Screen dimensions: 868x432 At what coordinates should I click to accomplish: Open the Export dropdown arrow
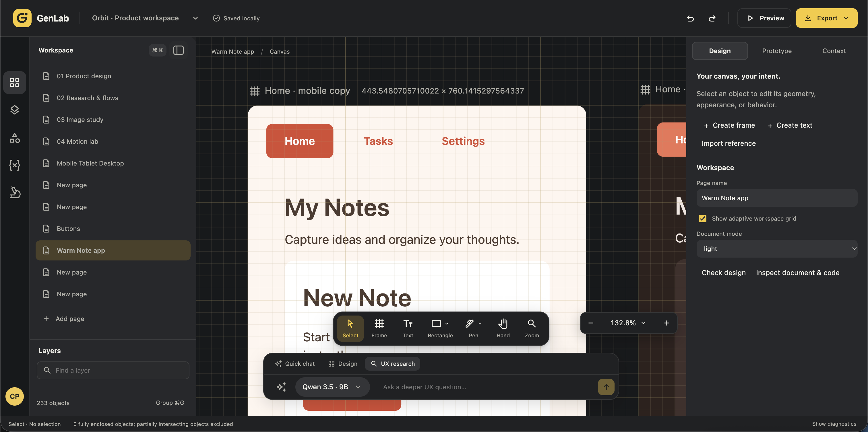846,18
